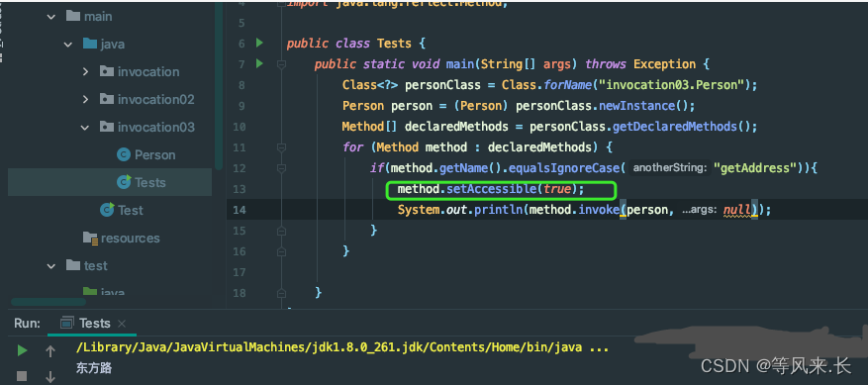The height and width of the screenshot is (385, 868).
Task: Collapse the invocation03 package
Action: point(85,128)
